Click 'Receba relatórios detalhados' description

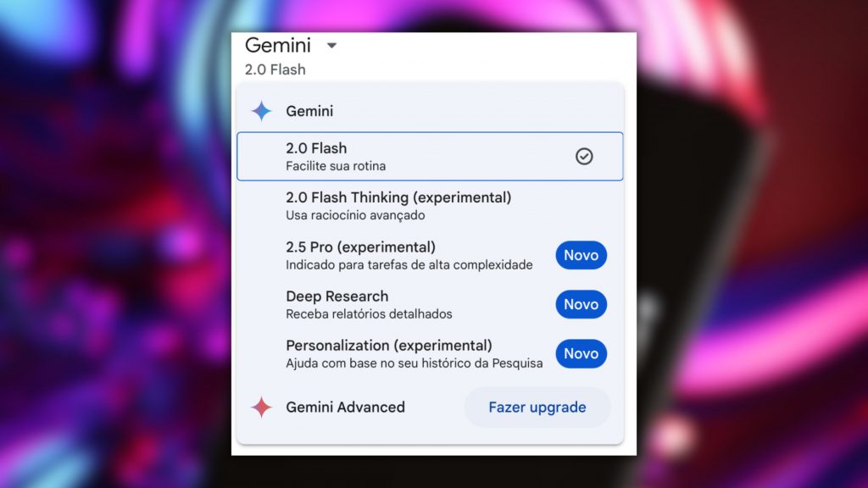click(369, 314)
